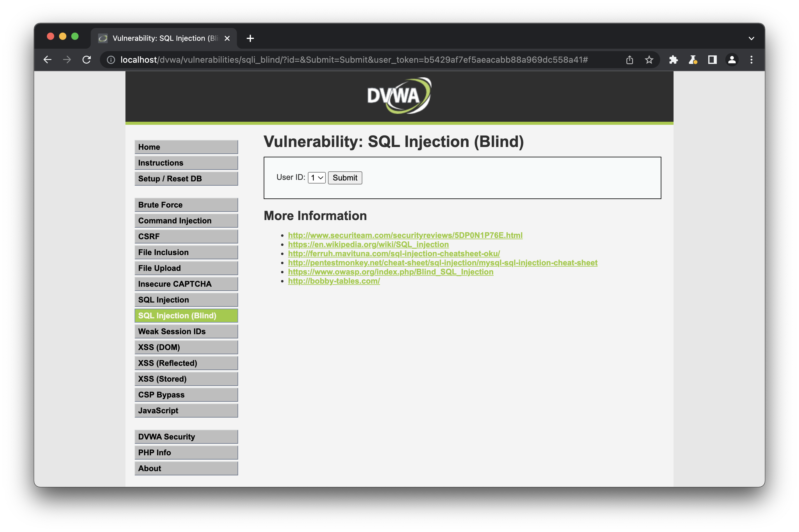Click the browser forward arrow
The image size is (799, 532).
coord(67,60)
